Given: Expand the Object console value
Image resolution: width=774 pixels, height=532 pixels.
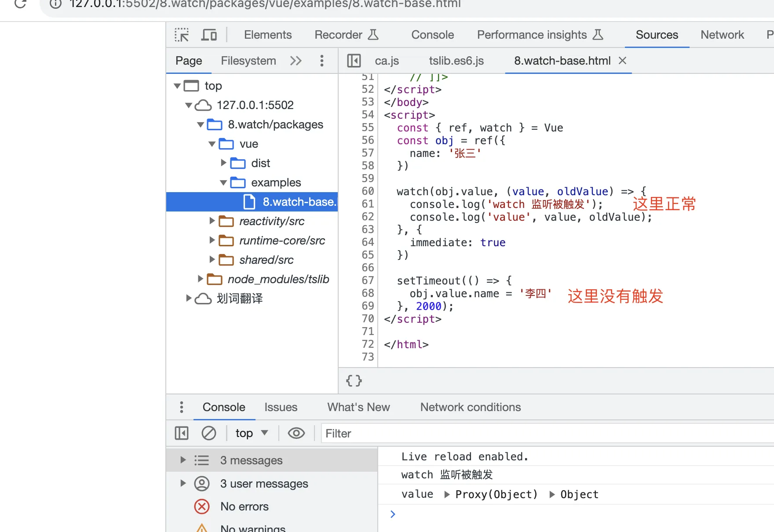Looking at the screenshot, I should point(552,495).
